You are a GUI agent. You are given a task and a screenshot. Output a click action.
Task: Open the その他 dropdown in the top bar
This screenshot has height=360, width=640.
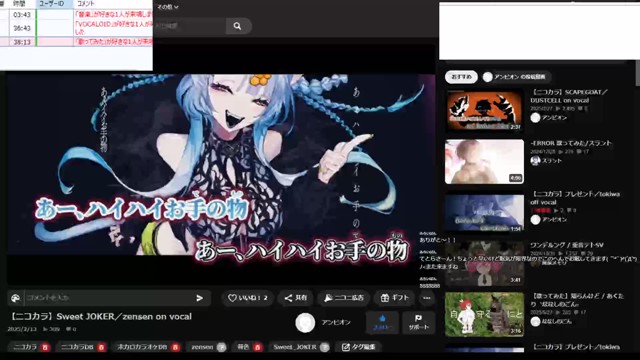[x=168, y=7]
